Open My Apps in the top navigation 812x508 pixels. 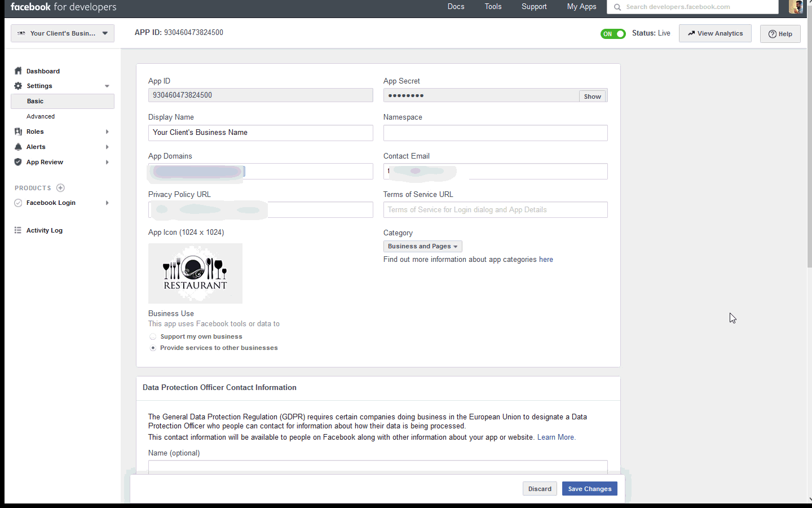[582, 7]
